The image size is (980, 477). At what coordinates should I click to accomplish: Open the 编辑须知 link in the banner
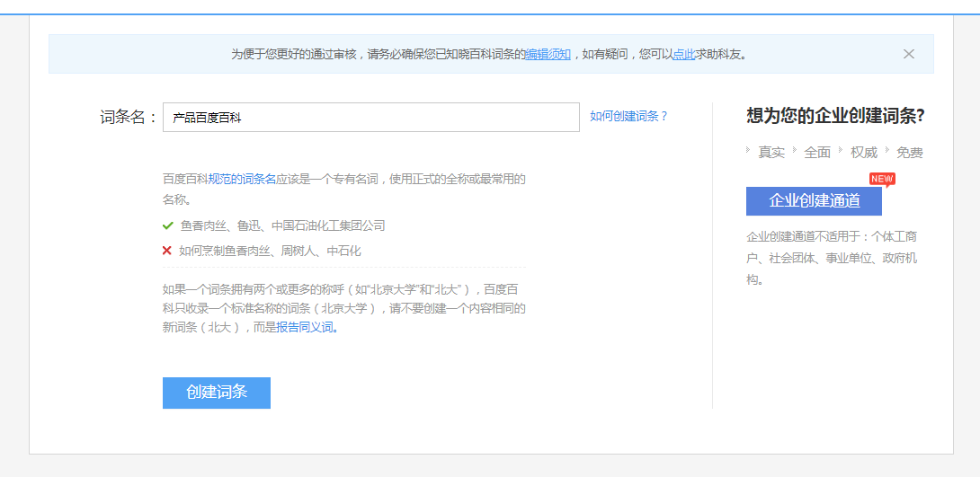[548, 54]
